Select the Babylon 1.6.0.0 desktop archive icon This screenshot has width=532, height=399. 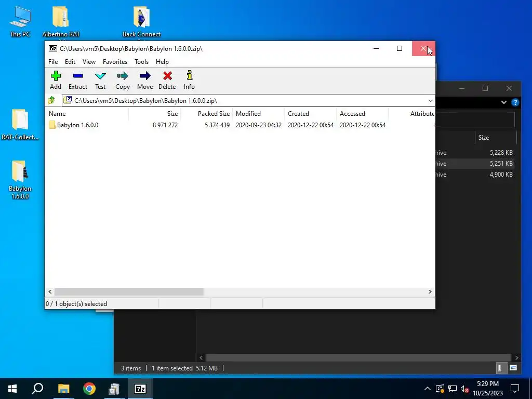click(x=20, y=180)
